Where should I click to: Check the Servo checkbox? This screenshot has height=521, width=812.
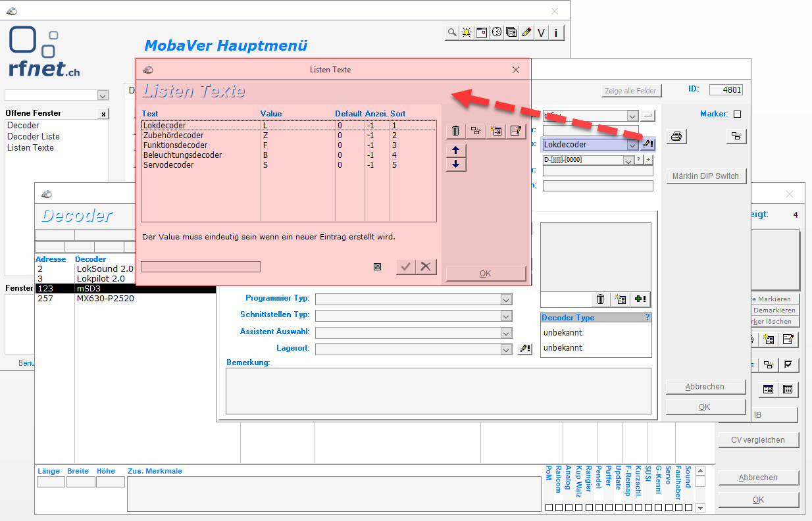[x=669, y=508]
